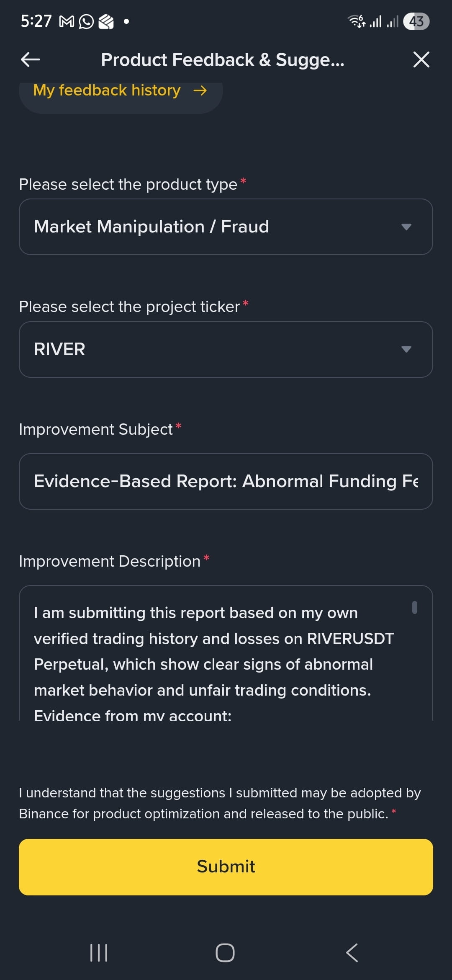Expand the product type dropdown arrow
Viewport: 452px width, 980px height.
[406, 227]
